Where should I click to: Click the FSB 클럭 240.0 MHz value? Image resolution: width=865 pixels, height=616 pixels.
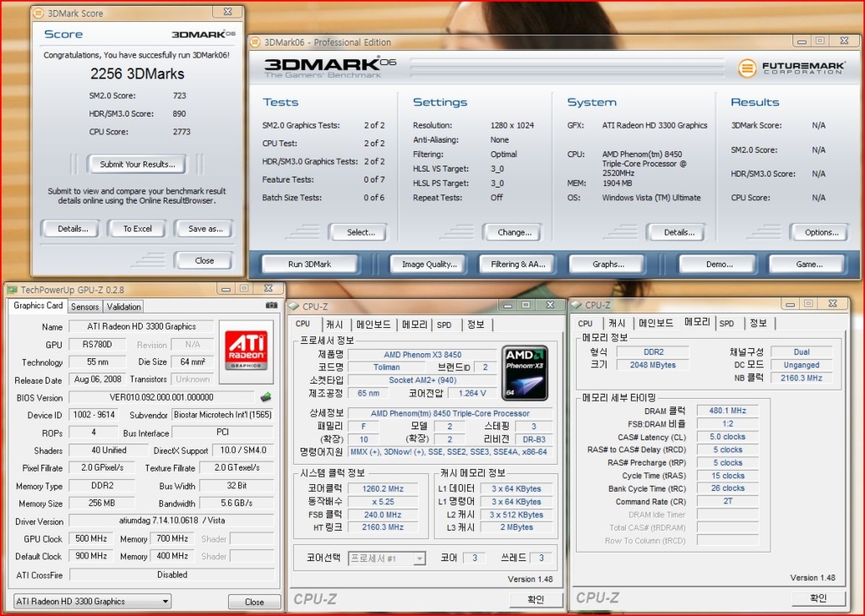[383, 515]
